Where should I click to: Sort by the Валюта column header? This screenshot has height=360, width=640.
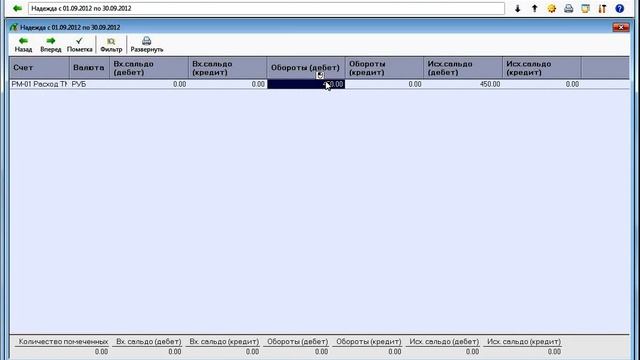coord(90,68)
